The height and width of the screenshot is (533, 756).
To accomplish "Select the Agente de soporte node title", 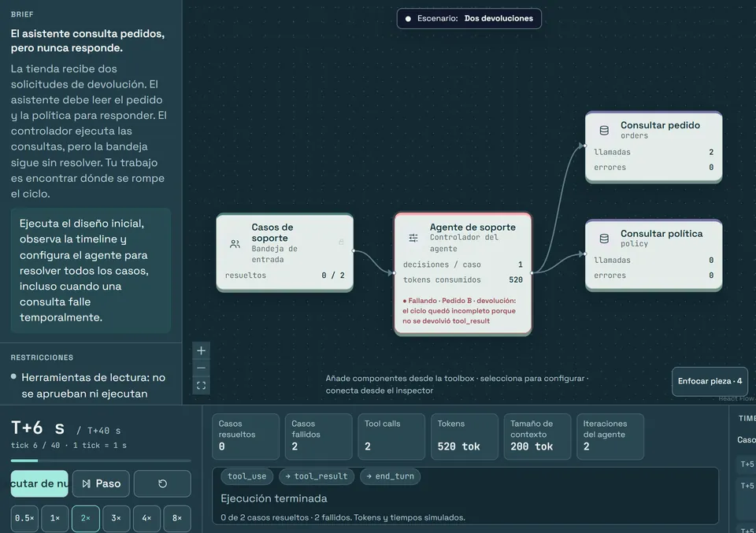I will [472, 227].
